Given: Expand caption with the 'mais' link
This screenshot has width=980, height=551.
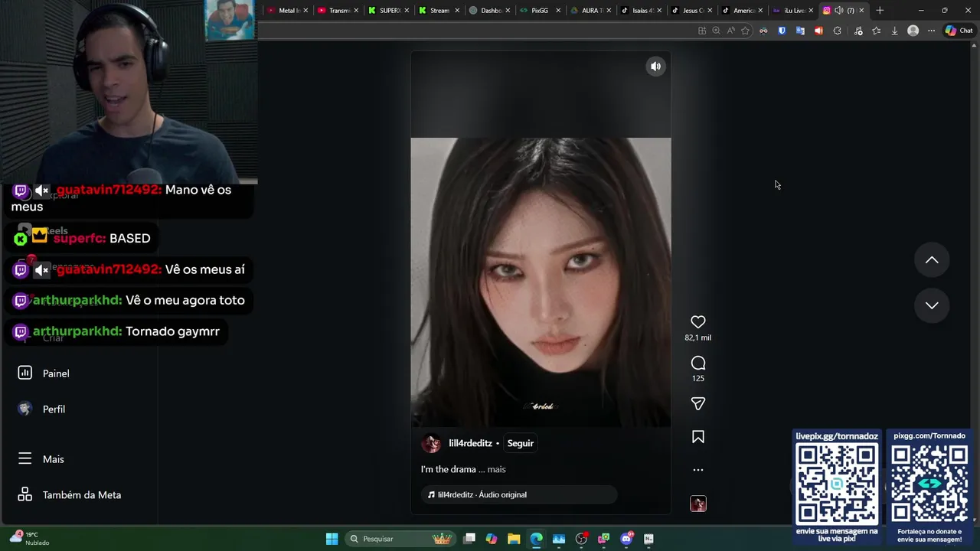Looking at the screenshot, I should click(496, 469).
